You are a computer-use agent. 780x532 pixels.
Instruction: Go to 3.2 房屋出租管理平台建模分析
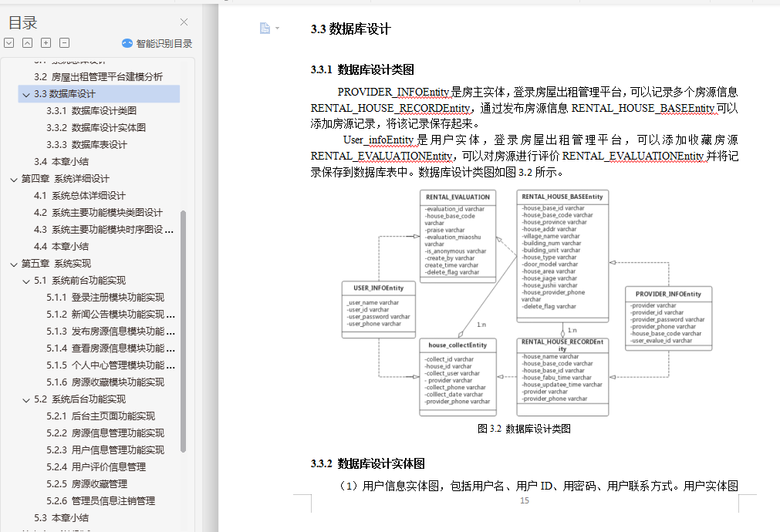(x=98, y=76)
